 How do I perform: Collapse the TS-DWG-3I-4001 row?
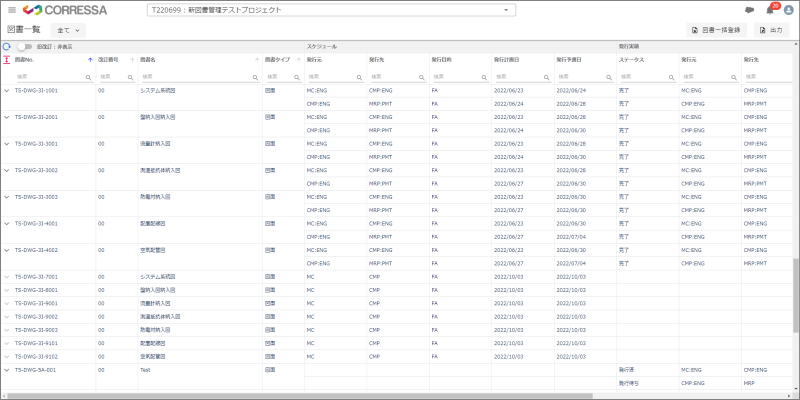pos(7,224)
